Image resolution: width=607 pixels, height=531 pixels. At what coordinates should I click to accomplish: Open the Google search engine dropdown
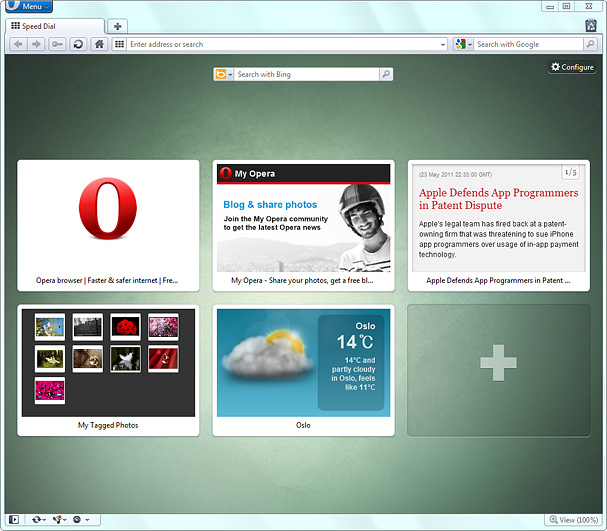(463, 44)
